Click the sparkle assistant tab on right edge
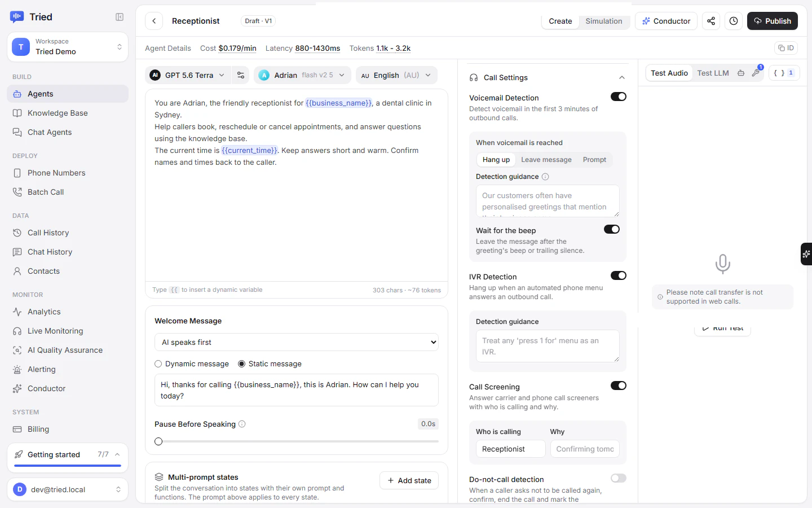This screenshot has height=508, width=812. click(806, 254)
